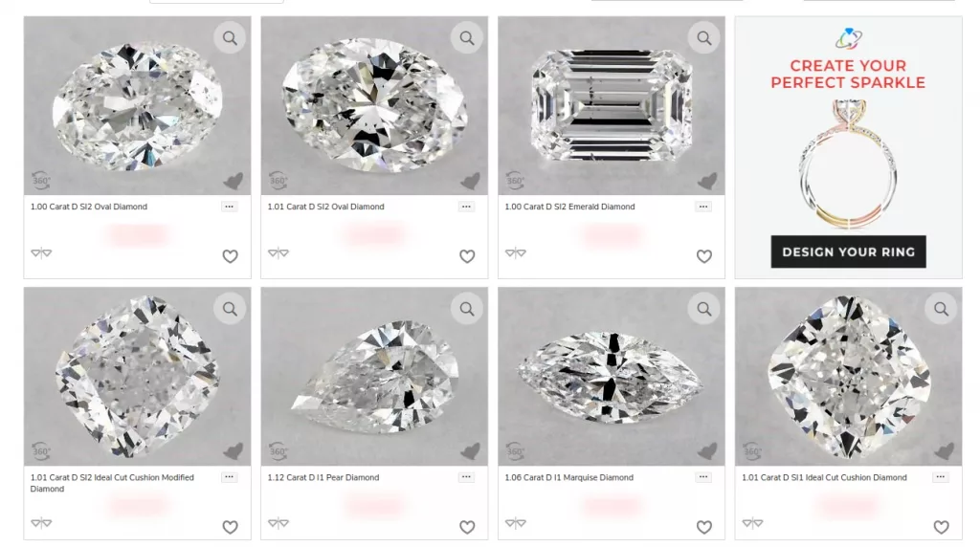Open 1.00 Carat D SI2 Emerald Diamond title
Image resolution: width=980 pixels, height=547 pixels.
tap(569, 207)
